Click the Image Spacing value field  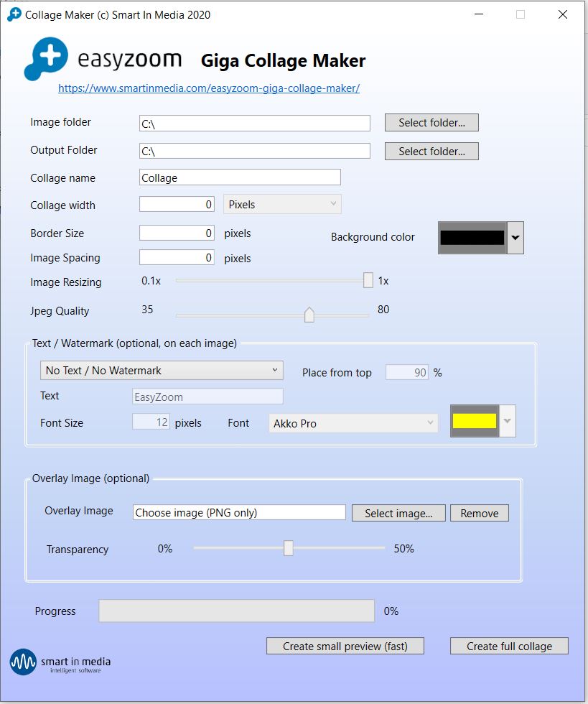[177, 257]
